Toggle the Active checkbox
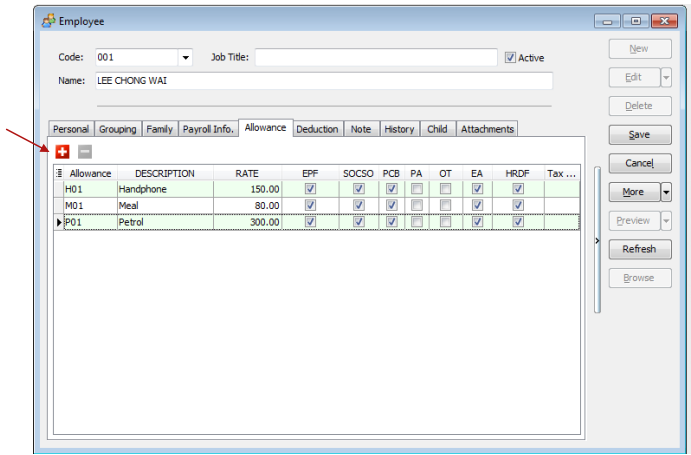 (510, 58)
